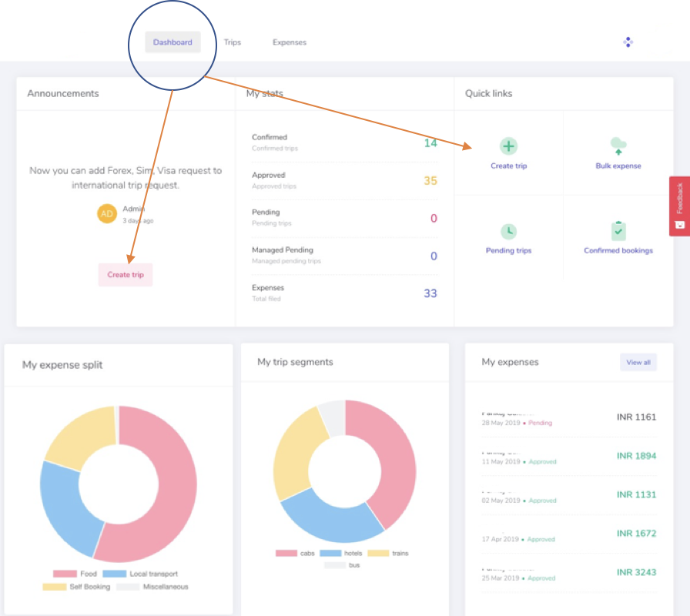Click the green plus Create trip icon
Image resolution: width=690 pixels, height=616 pixels.
click(509, 146)
